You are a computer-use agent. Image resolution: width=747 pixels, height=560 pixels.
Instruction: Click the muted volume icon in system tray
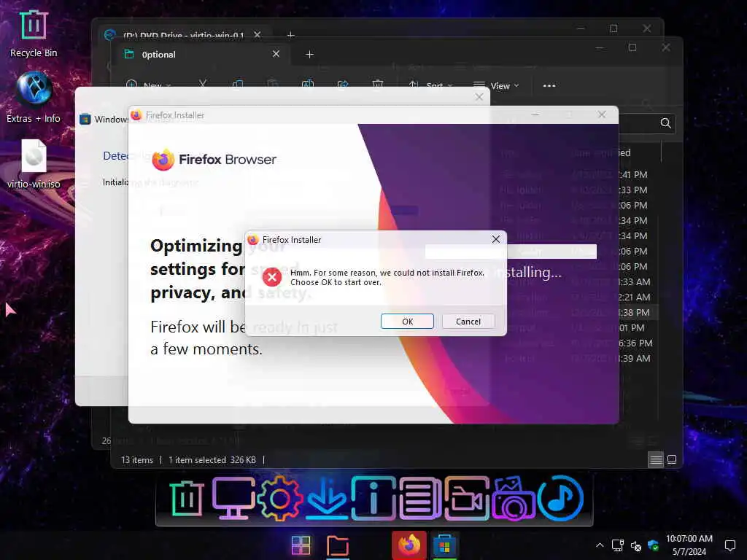click(x=635, y=545)
